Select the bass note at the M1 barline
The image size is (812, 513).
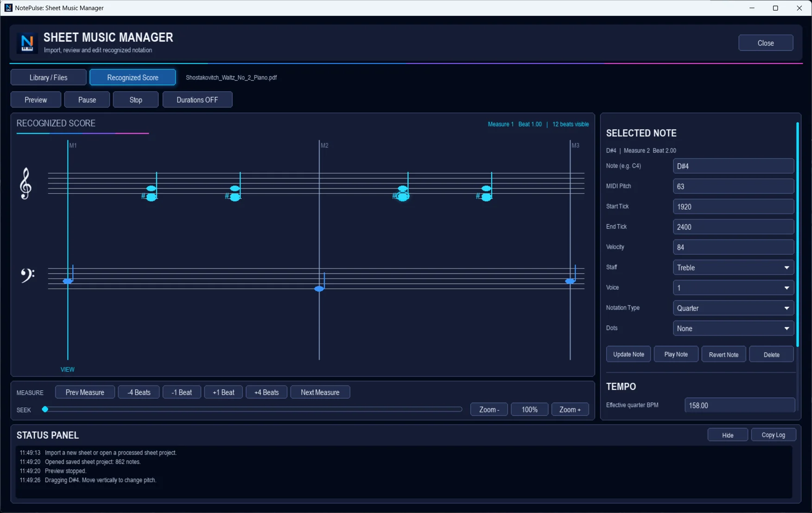(68, 281)
